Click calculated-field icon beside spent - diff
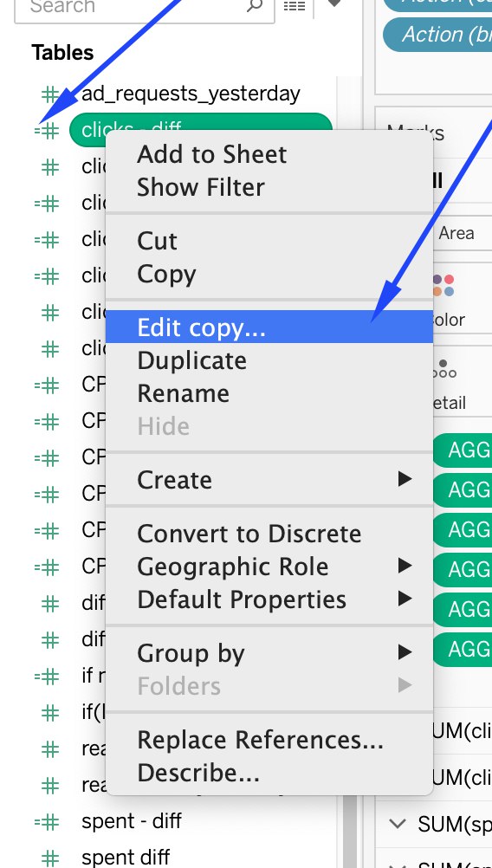This screenshot has width=492, height=868. (x=47, y=822)
